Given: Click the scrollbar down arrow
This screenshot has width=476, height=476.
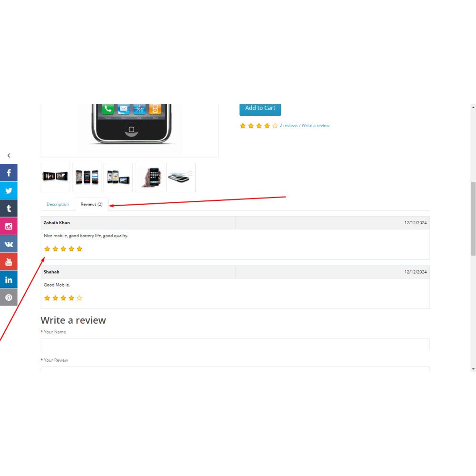Looking at the screenshot, I should (473, 369).
